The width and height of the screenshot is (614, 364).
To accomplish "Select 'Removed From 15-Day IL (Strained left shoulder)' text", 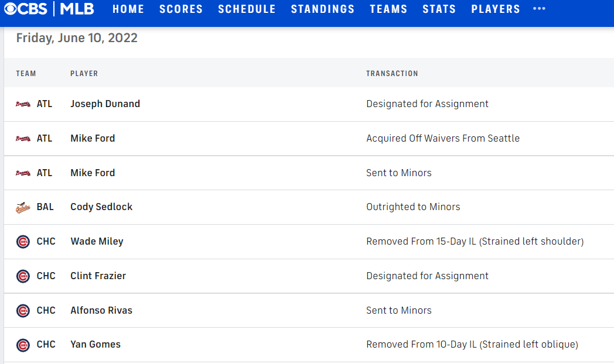I will (x=475, y=241).
